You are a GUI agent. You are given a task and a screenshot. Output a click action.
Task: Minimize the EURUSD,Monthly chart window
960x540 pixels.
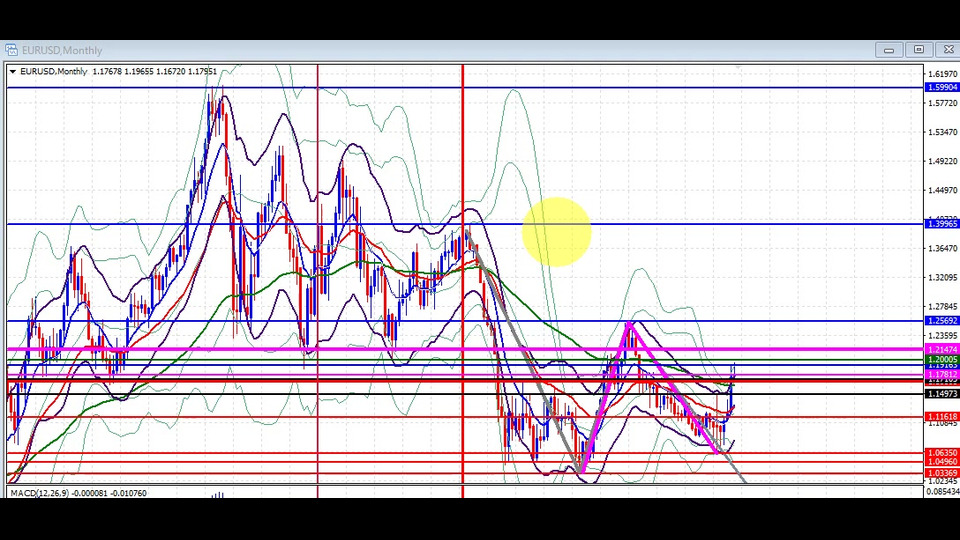point(889,50)
